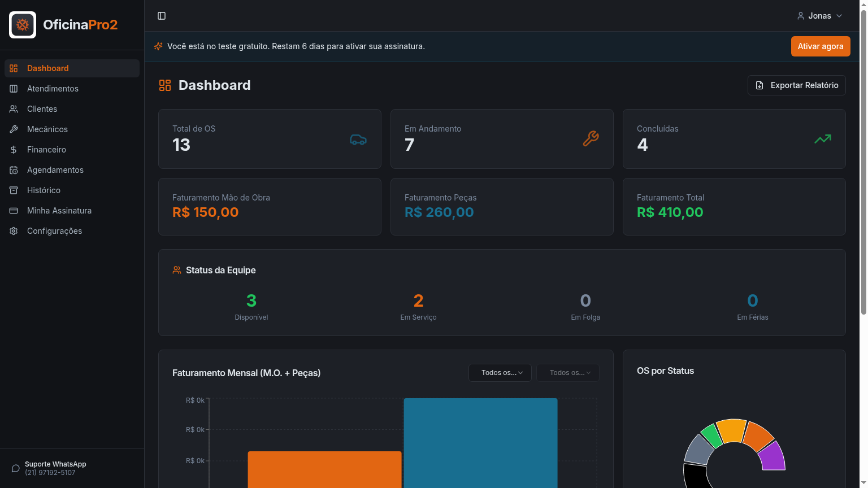This screenshot has height=488, width=868.
Task: Open Financeiro menu item
Action: point(72,150)
